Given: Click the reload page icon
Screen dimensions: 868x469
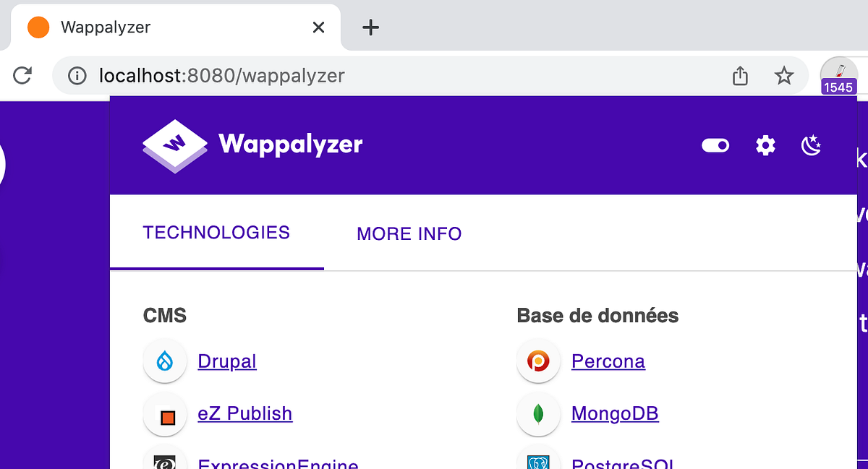Looking at the screenshot, I should tap(21, 74).
